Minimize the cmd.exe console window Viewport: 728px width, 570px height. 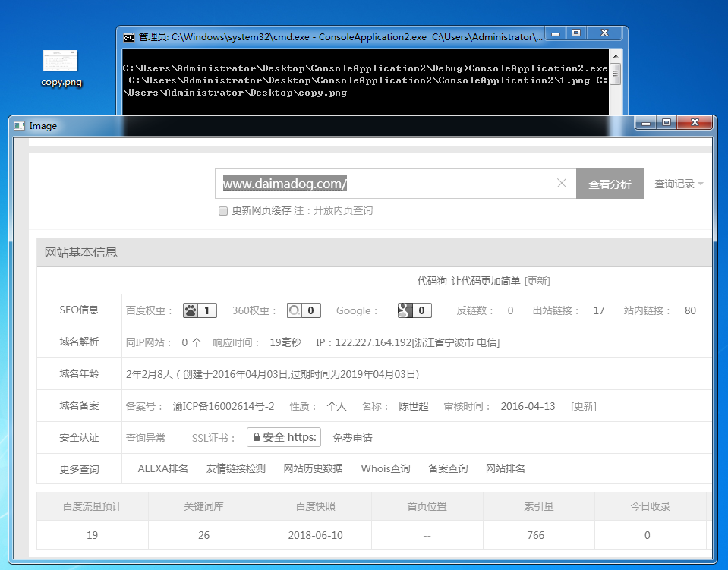pos(555,33)
